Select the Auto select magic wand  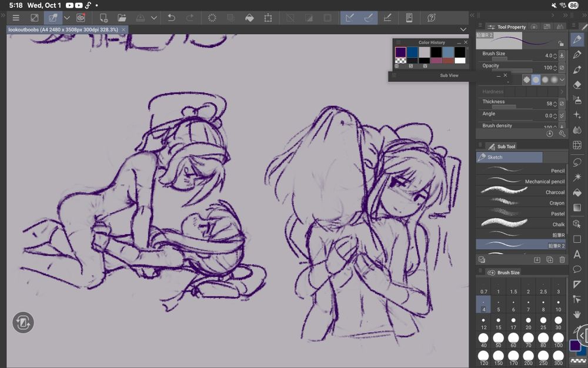[x=577, y=177]
